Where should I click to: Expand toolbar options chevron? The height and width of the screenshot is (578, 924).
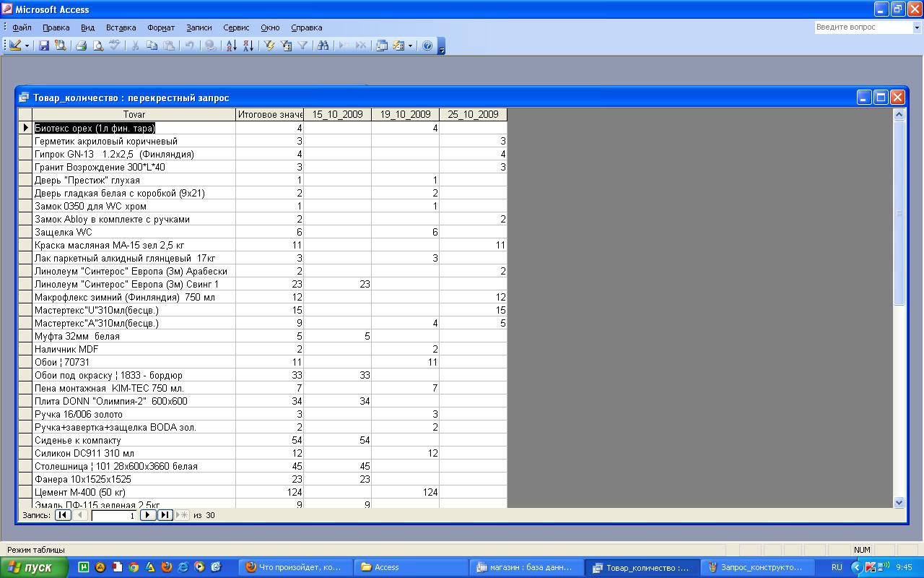coord(441,46)
